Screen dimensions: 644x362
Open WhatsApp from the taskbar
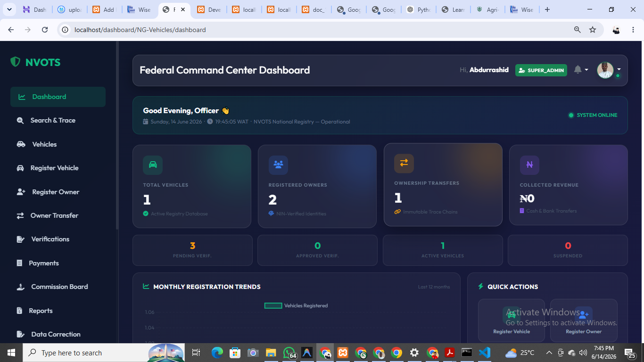coord(289,353)
